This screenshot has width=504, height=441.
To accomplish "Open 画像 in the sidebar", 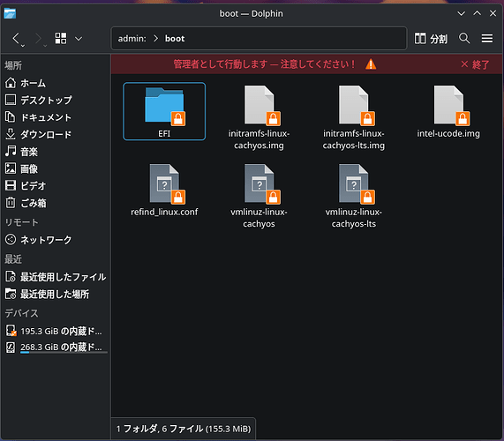I will [x=56, y=168].
